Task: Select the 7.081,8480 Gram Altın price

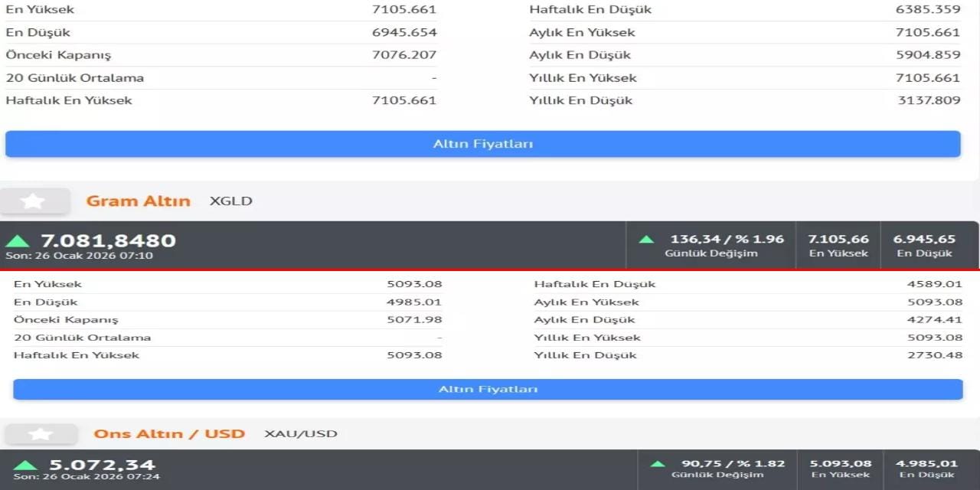Action: (x=108, y=240)
